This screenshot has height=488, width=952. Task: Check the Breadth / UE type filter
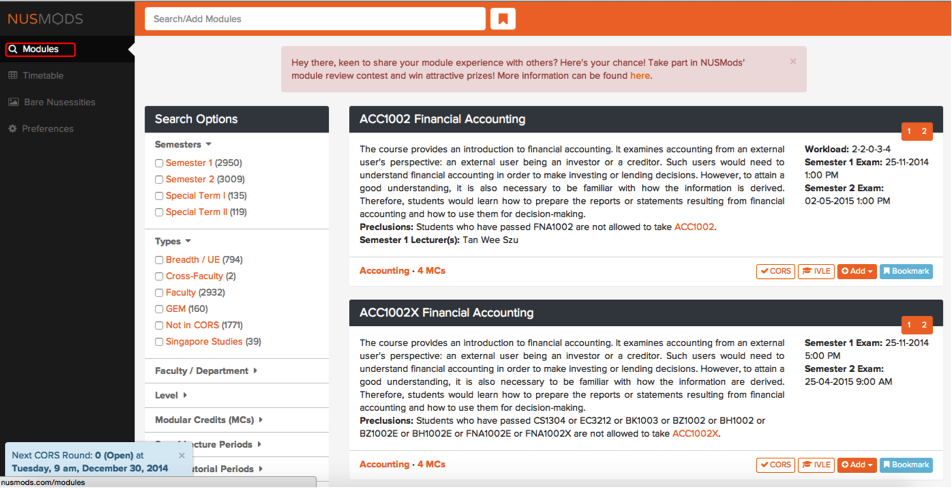[159, 260]
